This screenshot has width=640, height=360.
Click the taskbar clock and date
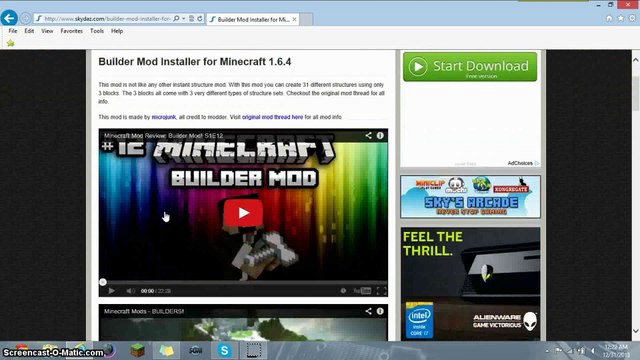(617, 351)
